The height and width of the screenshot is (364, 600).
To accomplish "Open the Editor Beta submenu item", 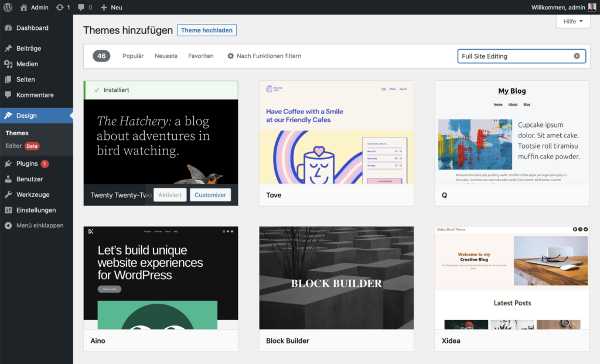I will tap(23, 146).
